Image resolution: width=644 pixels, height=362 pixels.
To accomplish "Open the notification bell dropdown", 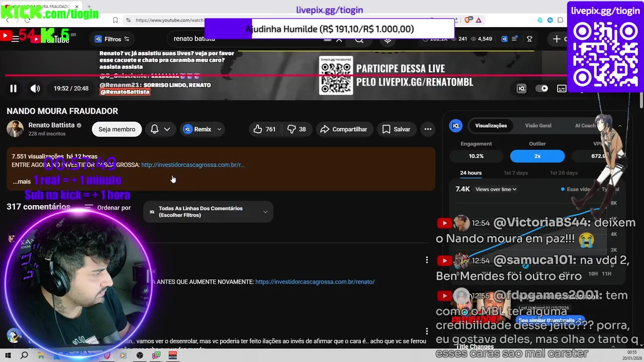I will (x=161, y=129).
